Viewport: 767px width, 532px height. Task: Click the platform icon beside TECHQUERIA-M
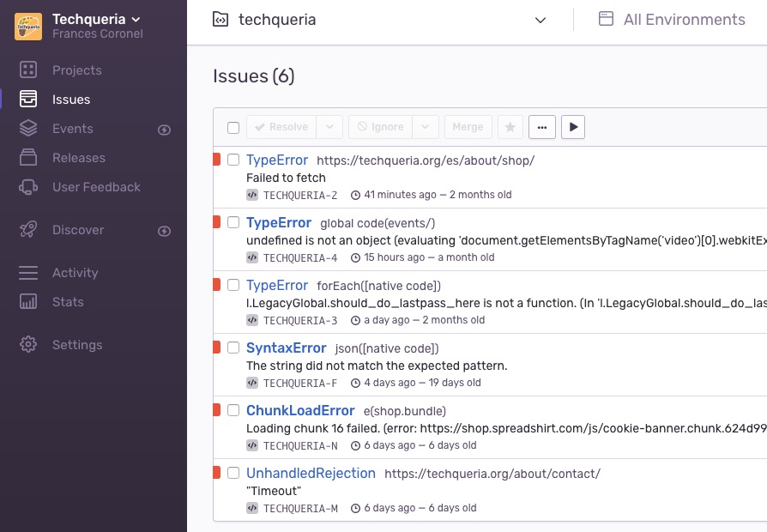pyautogui.click(x=252, y=508)
